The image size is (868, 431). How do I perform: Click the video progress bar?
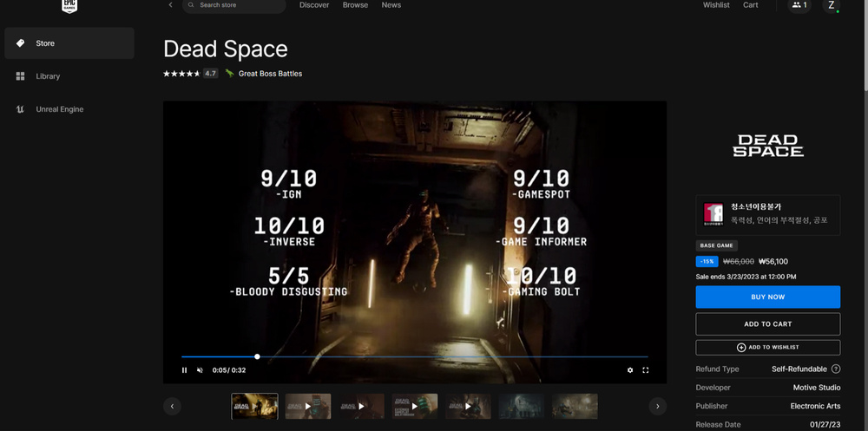tap(415, 357)
